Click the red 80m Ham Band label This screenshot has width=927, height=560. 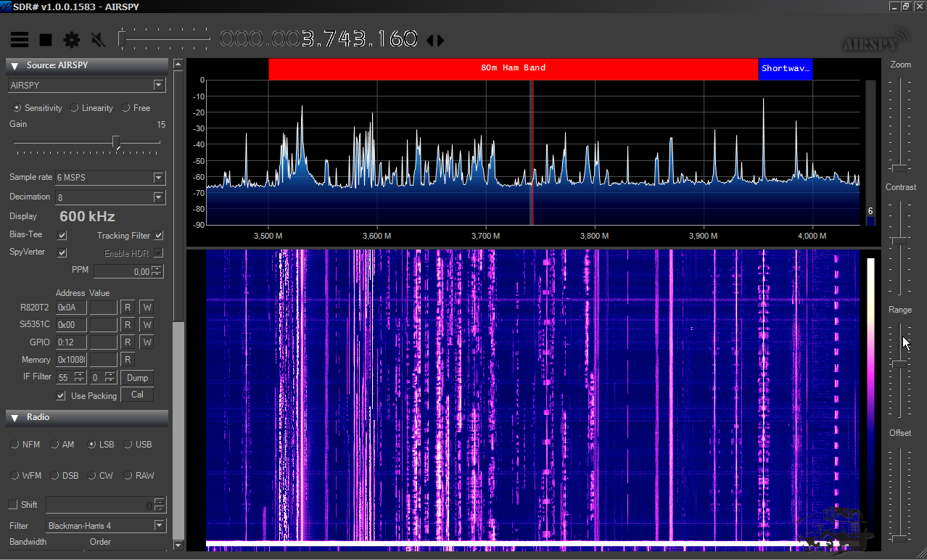pos(514,68)
